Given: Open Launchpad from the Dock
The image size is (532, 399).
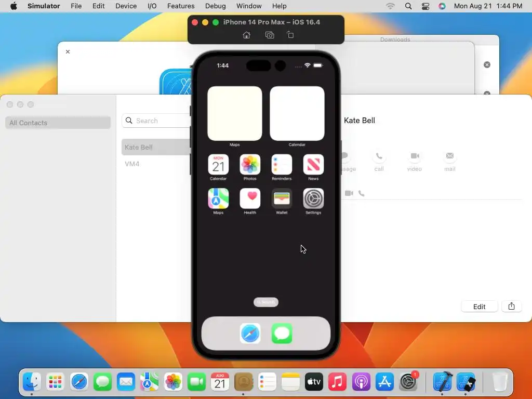Looking at the screenshot, I should coord(55,382).
